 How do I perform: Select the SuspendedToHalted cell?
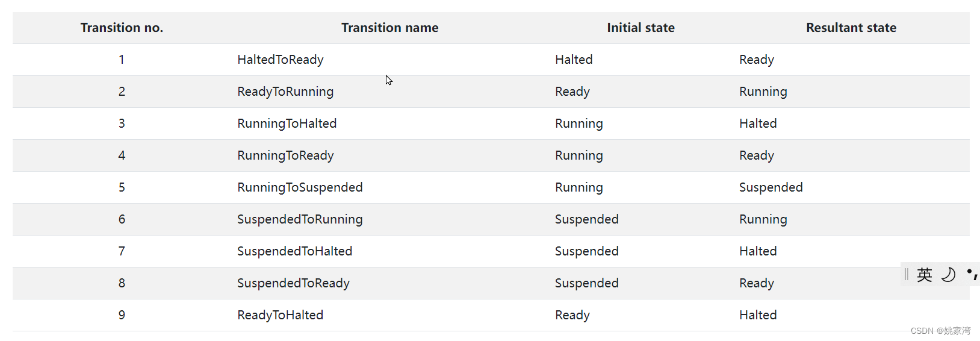coord(294,251)
